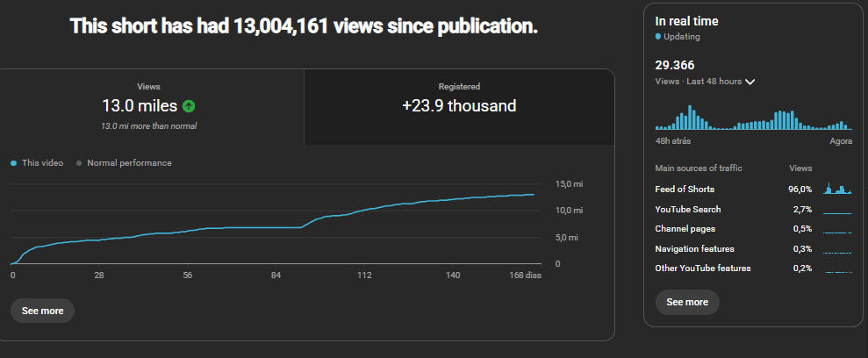Click the 48-hour real time bar chart
The image size is (868, 358).
click(x=753, y=118)
